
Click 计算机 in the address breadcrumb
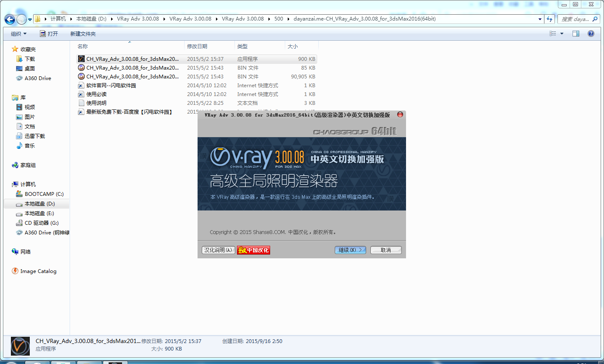(x=58, y=19)
